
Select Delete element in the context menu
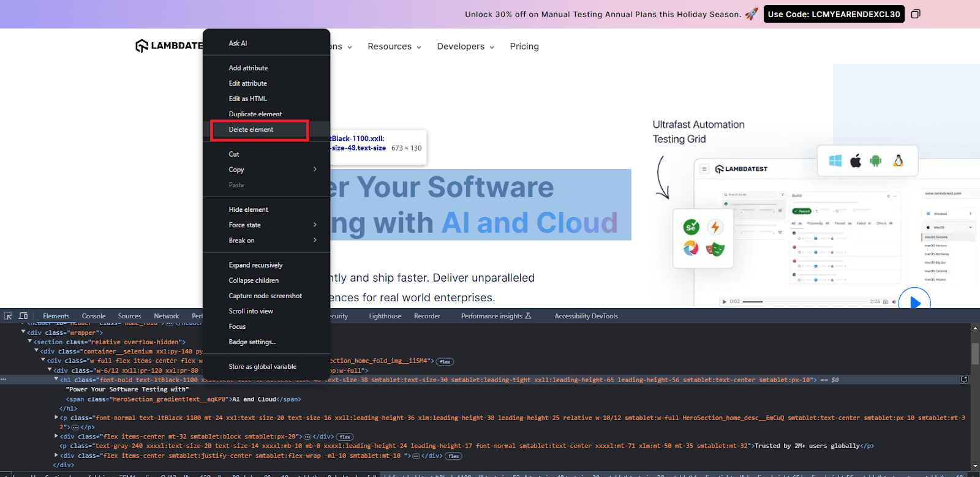(x=266, y=130)
